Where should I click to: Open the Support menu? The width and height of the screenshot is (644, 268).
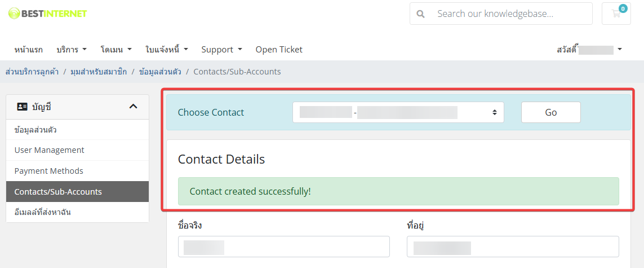(x=221, y=49)
